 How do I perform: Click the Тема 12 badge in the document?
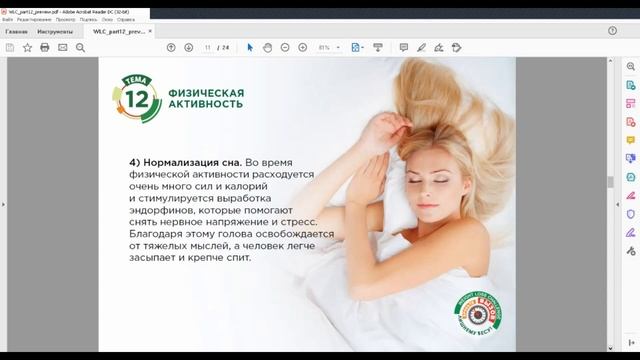click(137, 99)
